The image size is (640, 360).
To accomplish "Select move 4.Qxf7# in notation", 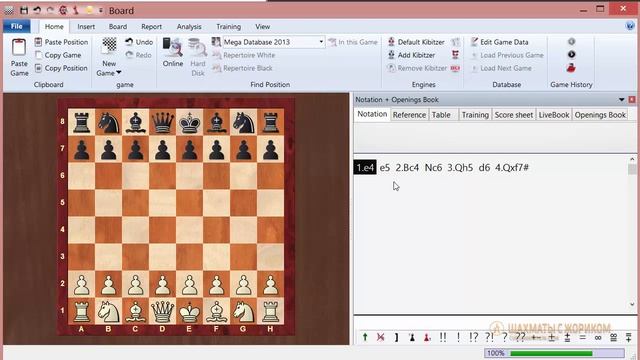I will coord(512,168).
